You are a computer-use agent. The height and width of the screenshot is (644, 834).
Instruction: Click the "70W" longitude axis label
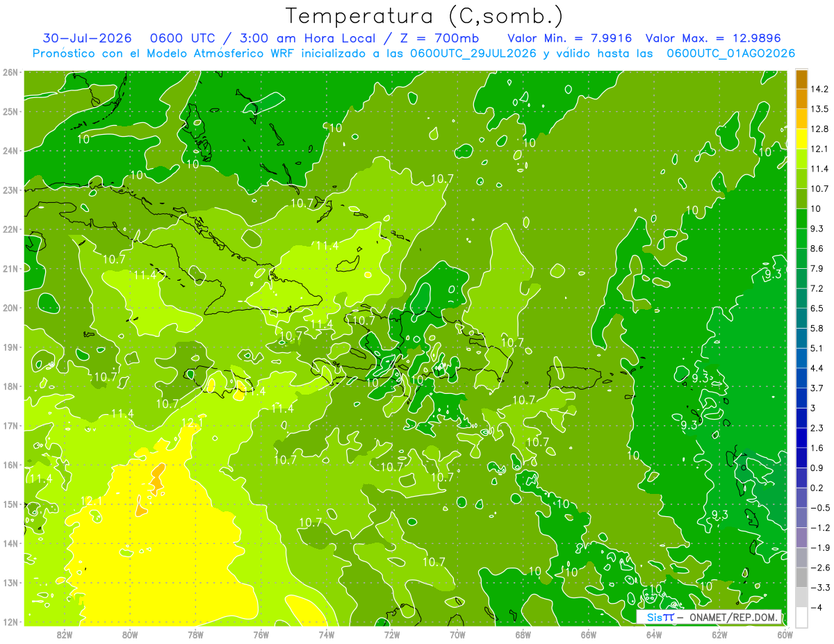457,634
